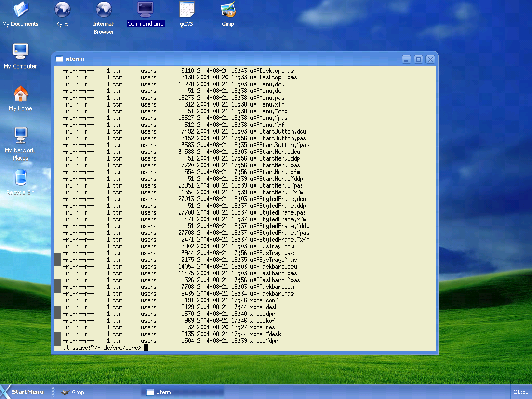This screenshot has width=532, height=399.
Task: Open the StartMenu button
Action: point(23,392)
